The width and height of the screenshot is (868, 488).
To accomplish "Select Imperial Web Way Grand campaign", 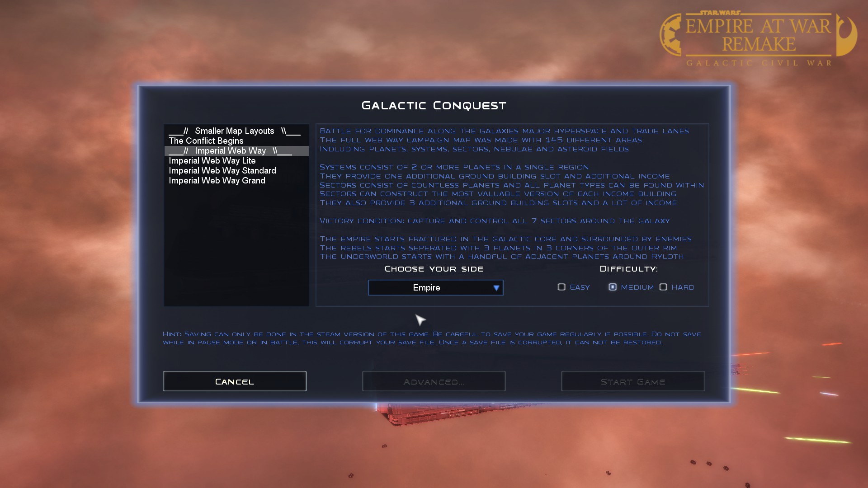I will pos(217,181).
